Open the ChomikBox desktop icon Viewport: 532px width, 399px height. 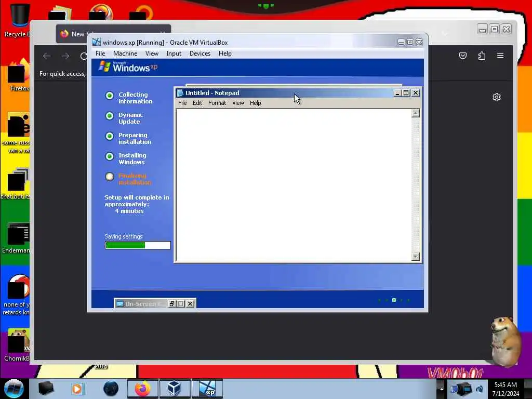click(x=17, y=344)
